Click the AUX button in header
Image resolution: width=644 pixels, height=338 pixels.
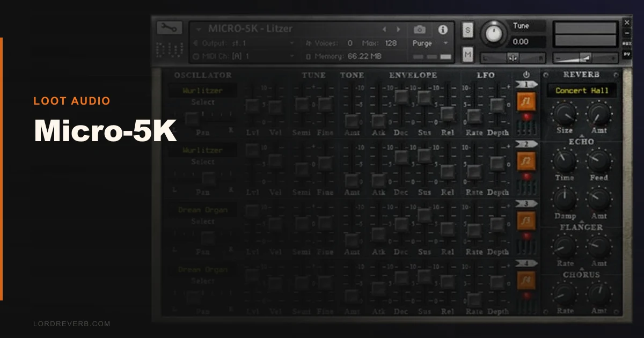pos(627,43)
